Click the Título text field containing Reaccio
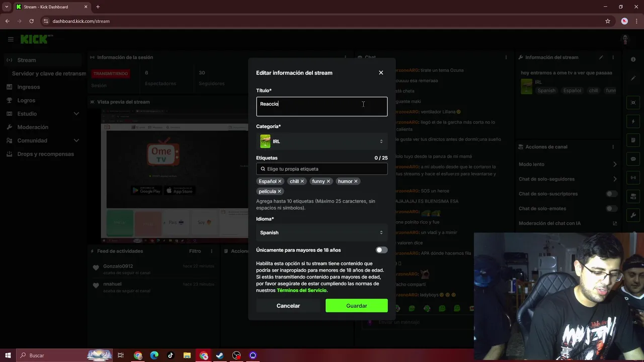 [x=321, y=107]
